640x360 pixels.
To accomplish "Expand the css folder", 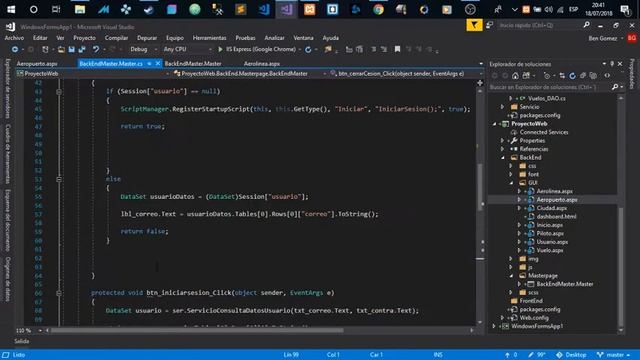I will pos(511,166).
